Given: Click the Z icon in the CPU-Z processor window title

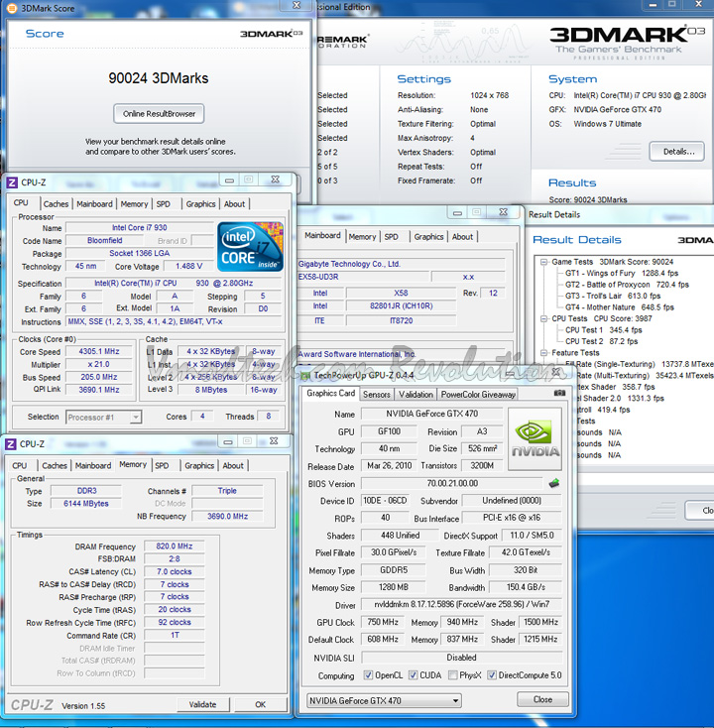Looking at the screenshot, I should pos(12,182).
